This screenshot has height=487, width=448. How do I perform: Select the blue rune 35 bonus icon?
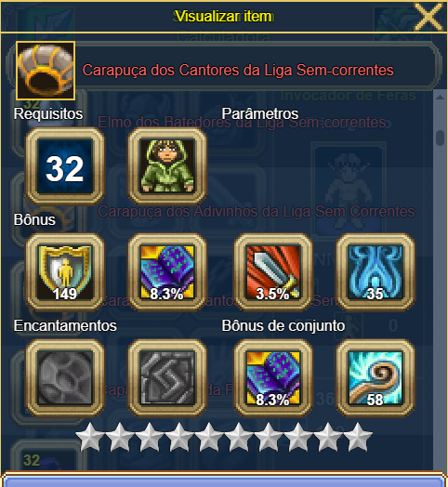[376, 272]
